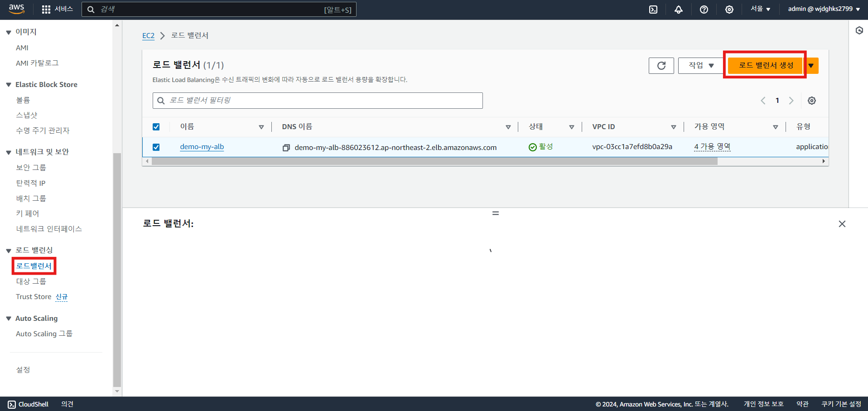The height and width of the screenshot is (411, 868).
Task: Select 로드밸런서 in the sidebar
Action: (34, 266)
